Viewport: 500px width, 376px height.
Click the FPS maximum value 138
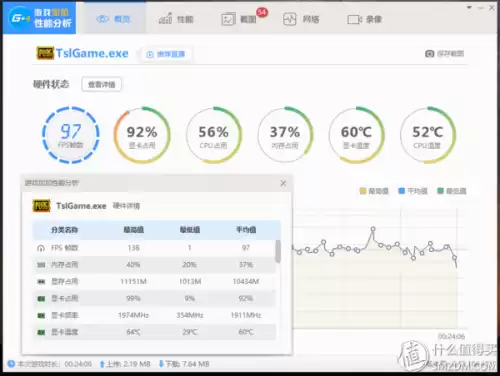click(133, 248)
